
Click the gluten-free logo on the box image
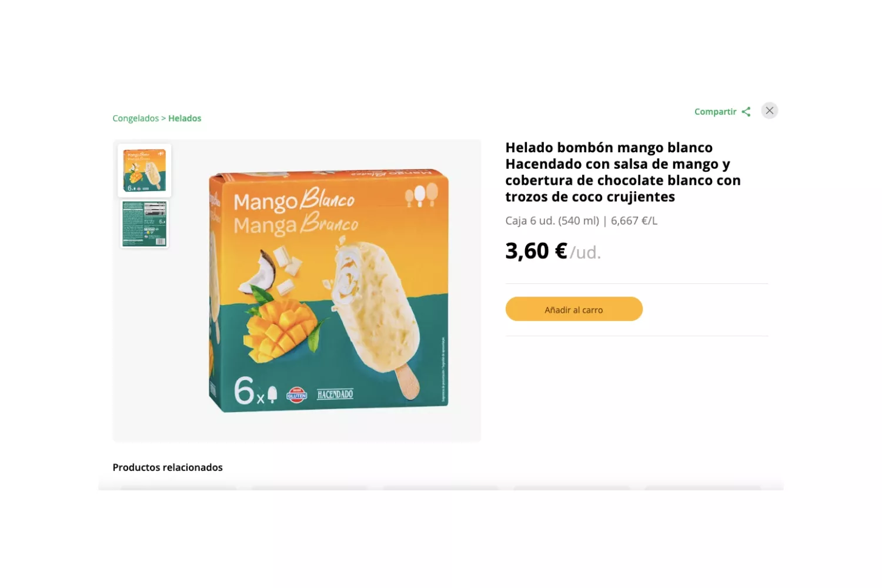coord(297,395)
